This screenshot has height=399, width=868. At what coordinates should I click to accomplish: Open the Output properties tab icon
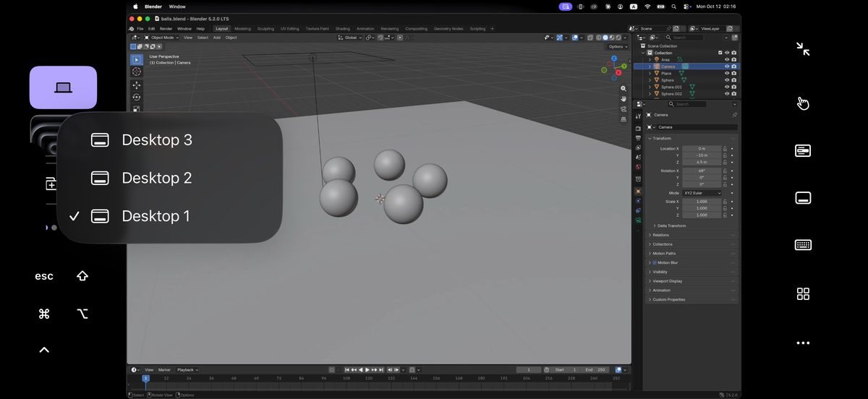point(638,138)
